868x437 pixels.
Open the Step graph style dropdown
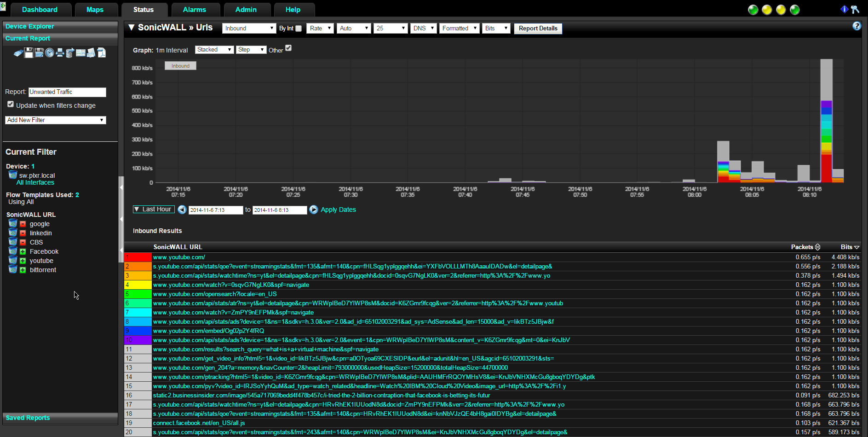point(251,49)
